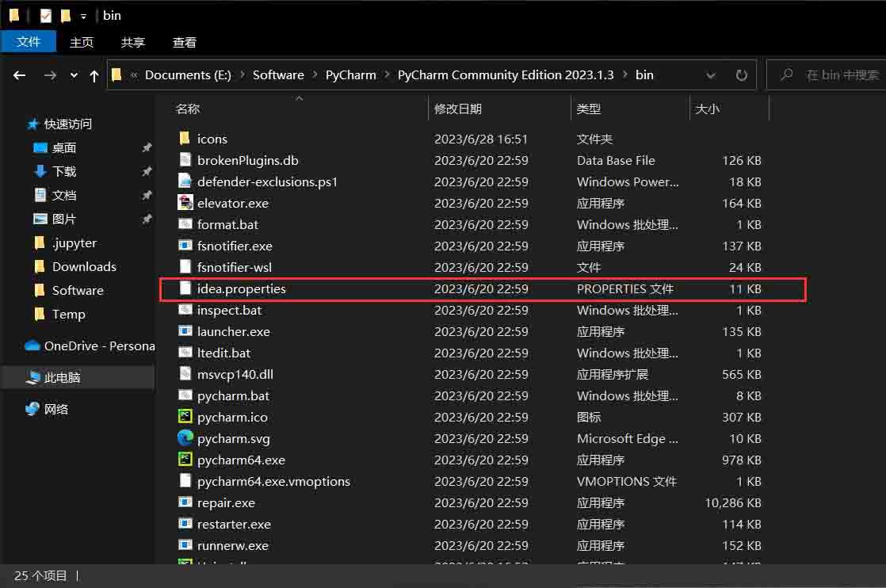Click the format.bat file icon
886x588 pixels.
click(x=185, y=224)
